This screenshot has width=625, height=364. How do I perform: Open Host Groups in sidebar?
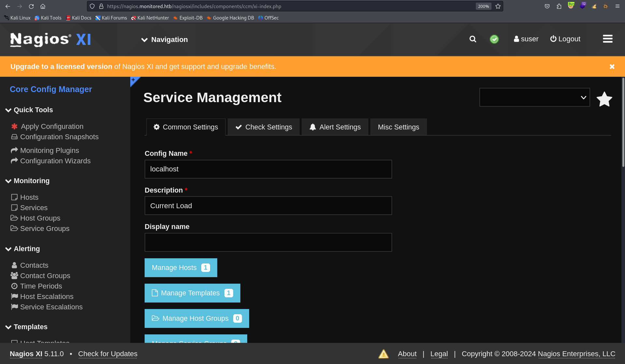[x=36, y=218]
